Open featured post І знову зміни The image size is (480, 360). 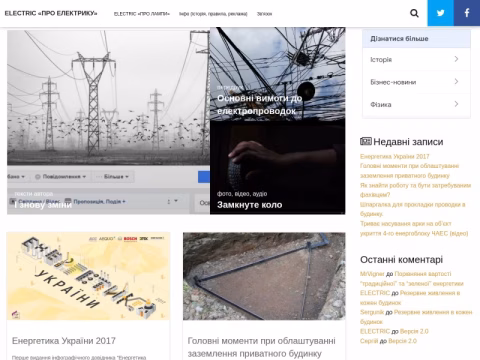tap(43, 205)
